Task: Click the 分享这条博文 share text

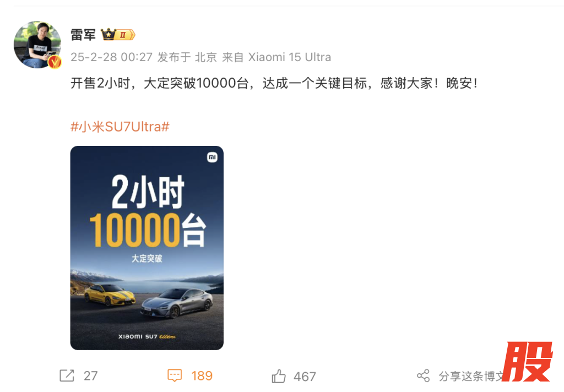Action: point(471,376)
